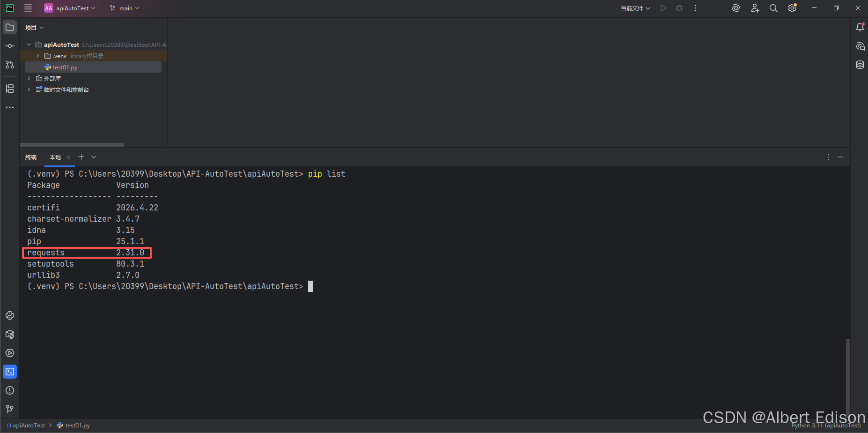The width and height of the screenshot is (868, 433).
Task: Click the 'requests' package name
Action: pyautogui.click(x=46, y=253)
